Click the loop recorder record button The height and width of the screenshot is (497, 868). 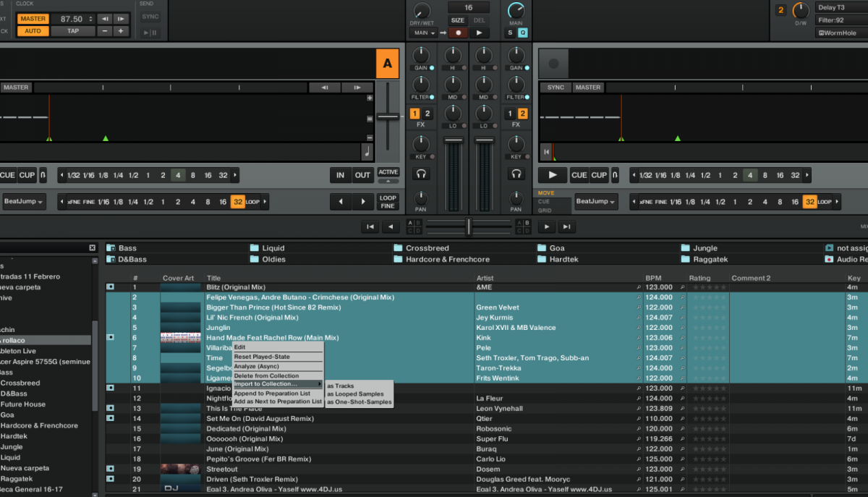pyautogui.click(x=457, y=33)
